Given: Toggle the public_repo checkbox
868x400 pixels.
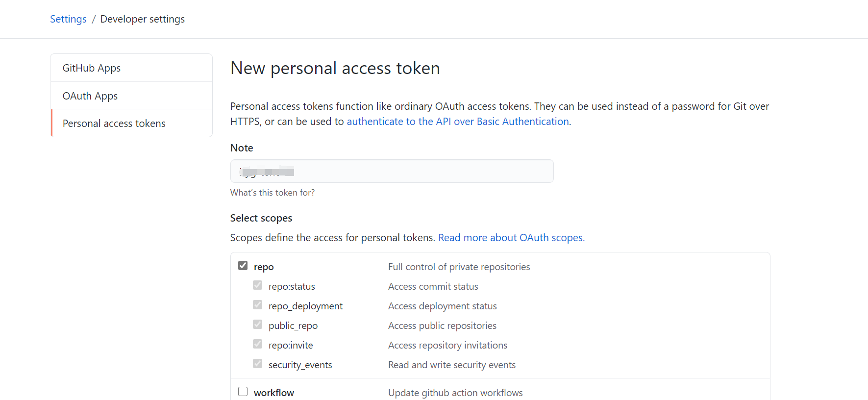Looking at the screenshot, I should tap(258, 325).
